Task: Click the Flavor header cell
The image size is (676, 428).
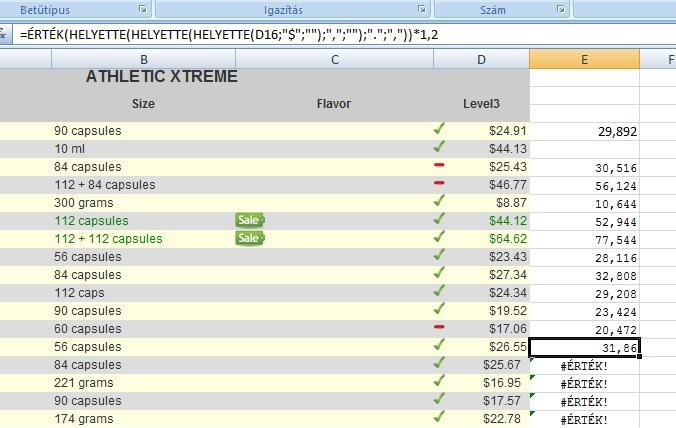Action: (334, 104)
